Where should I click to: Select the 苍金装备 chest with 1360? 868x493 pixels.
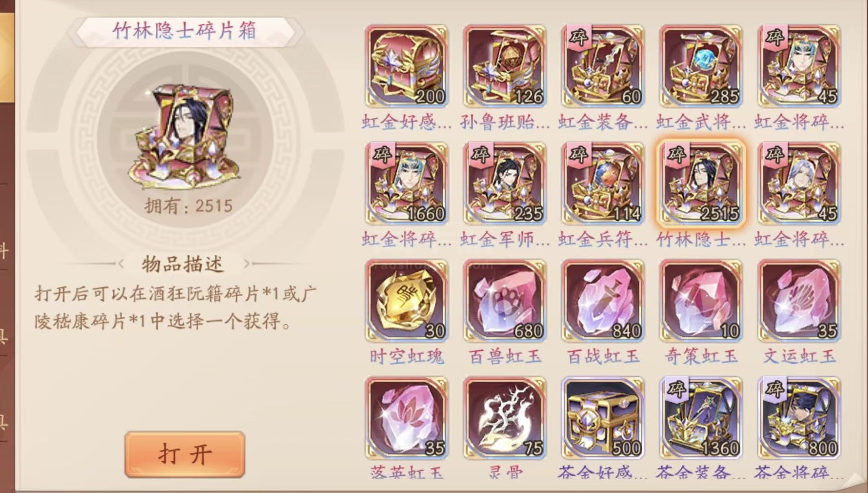pos(701,418)
